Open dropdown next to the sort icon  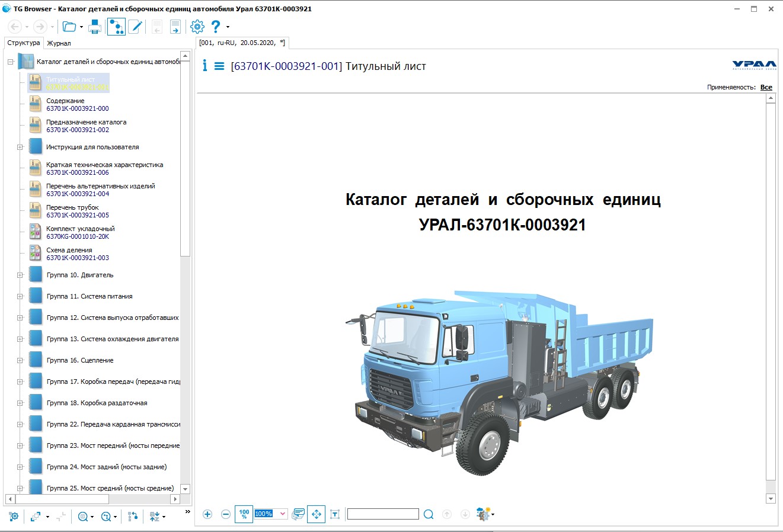pos(164,517)
